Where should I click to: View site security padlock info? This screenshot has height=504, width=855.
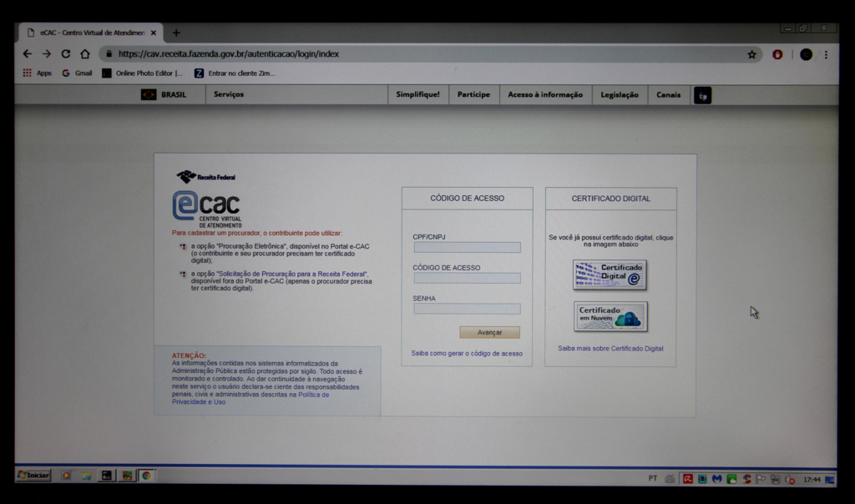point(109,54)
